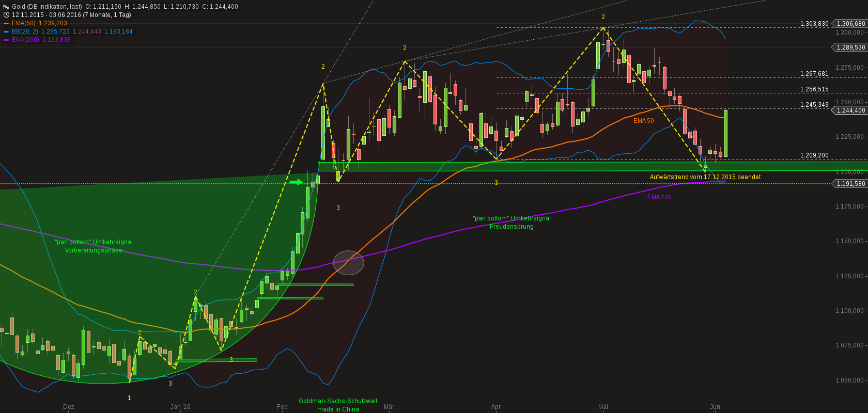Click the 1.306,680 price tag on axis
The image size is (868, 413).
click(x=849, y=24)
